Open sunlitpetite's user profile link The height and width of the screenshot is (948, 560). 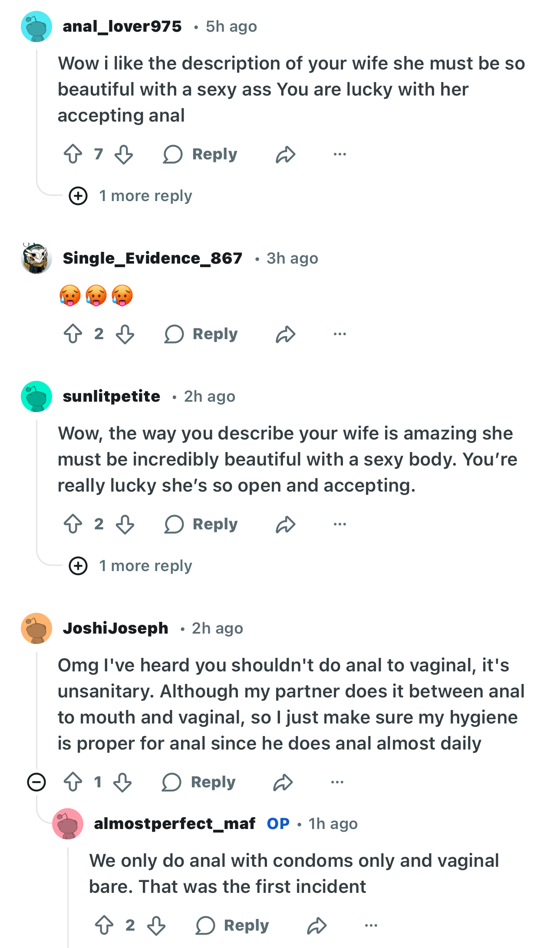click(112, 396)
